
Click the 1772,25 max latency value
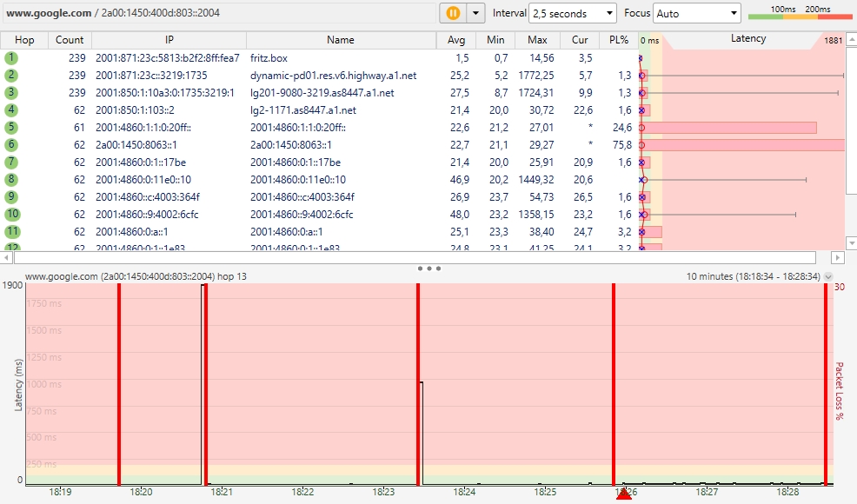point(536,76)
